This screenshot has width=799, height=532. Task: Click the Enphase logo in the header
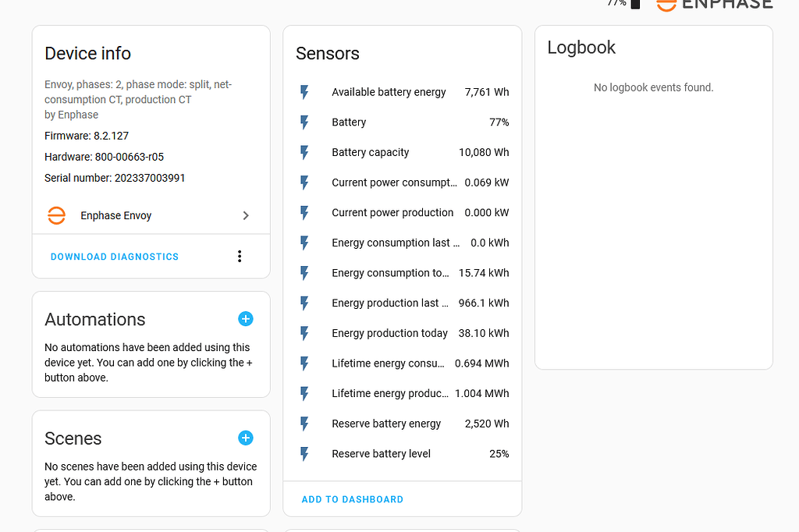(x=713, y=5)
